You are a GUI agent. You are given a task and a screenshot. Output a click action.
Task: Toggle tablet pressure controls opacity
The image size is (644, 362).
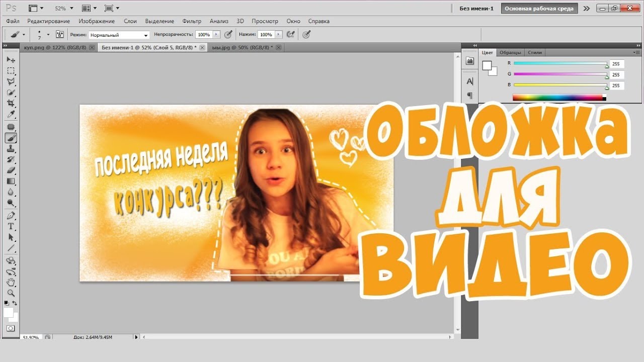pyautogui.click(x=228, y=35)
